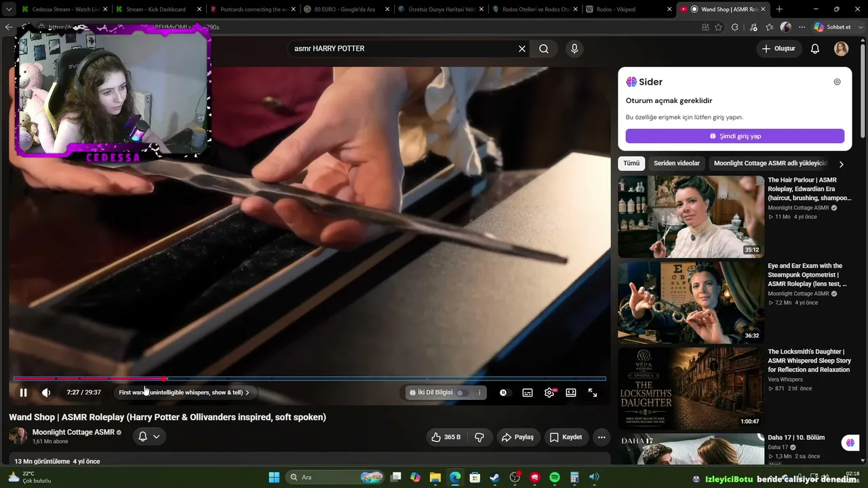Open the Oluştur create menu

click(x=778, y=49)
